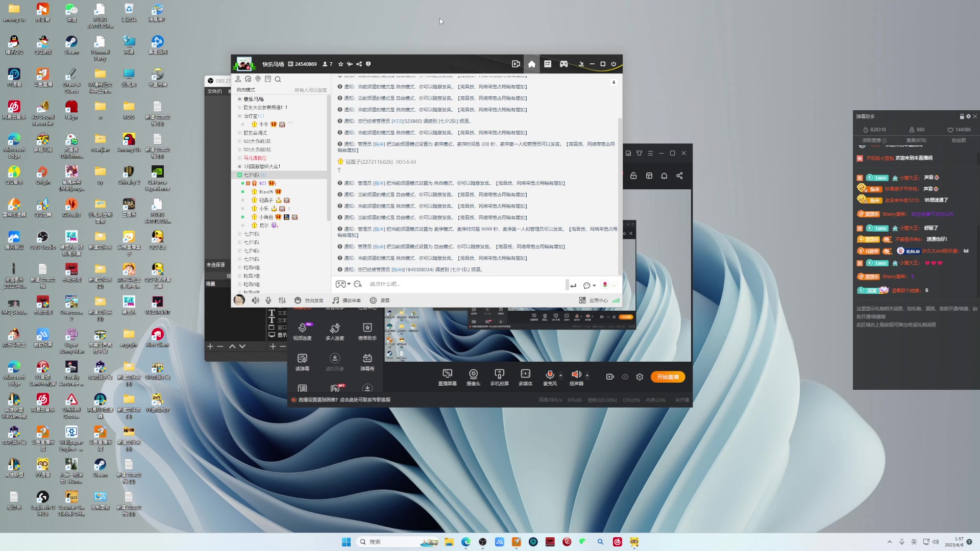Add 手机投屏 phone cast source
Screen dimensions: 980x551
499,377
